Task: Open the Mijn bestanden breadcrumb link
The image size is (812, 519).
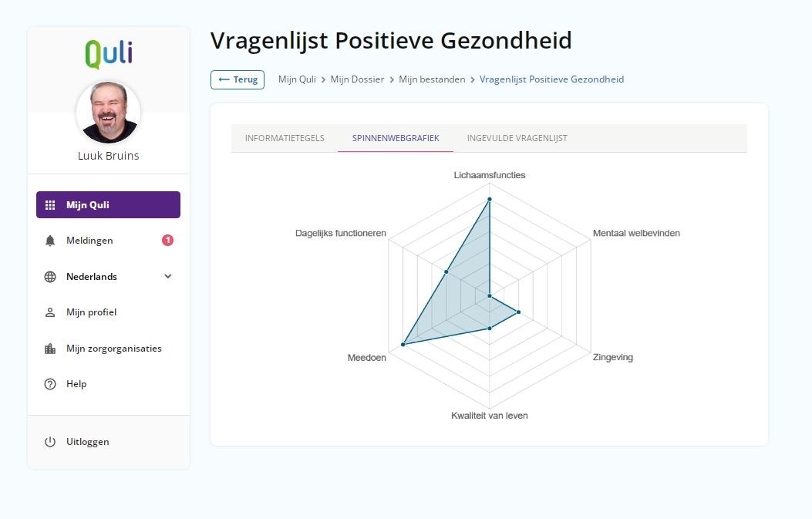Action: pos(432,79)
